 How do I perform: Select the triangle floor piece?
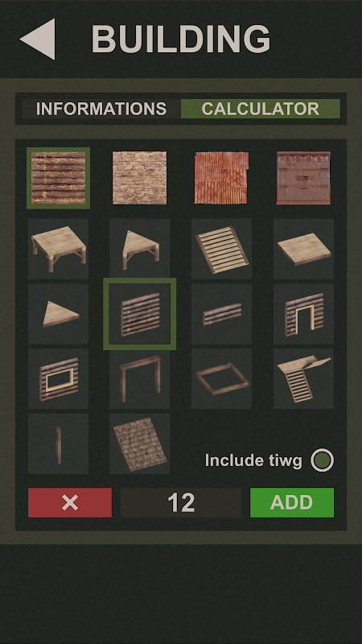58,314
